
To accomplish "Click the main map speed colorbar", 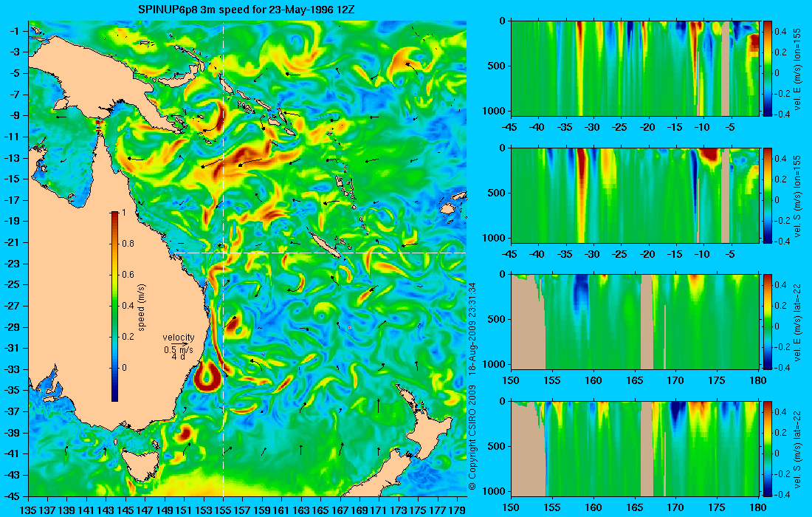I will click(115, 307).
